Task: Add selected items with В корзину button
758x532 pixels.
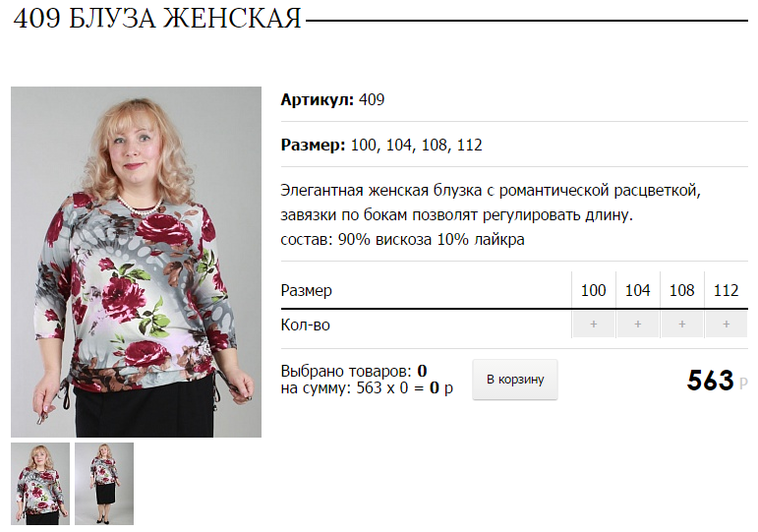Action: [515, 380]
